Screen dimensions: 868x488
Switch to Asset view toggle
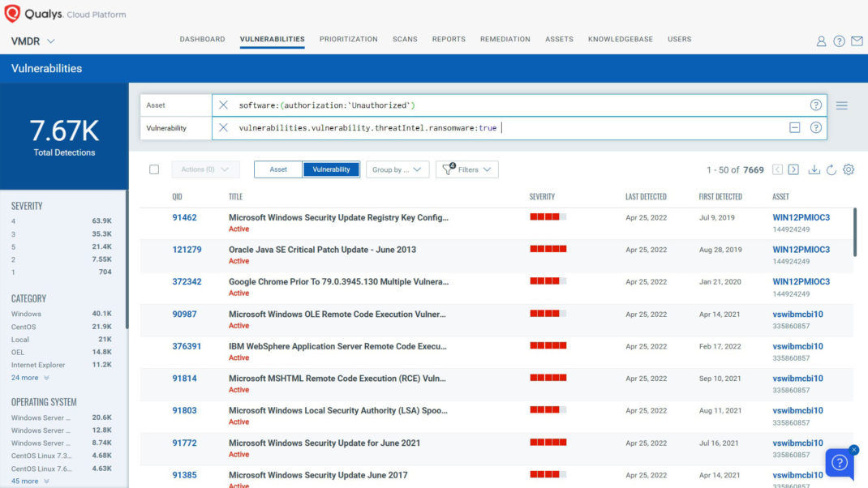[278, 169]
